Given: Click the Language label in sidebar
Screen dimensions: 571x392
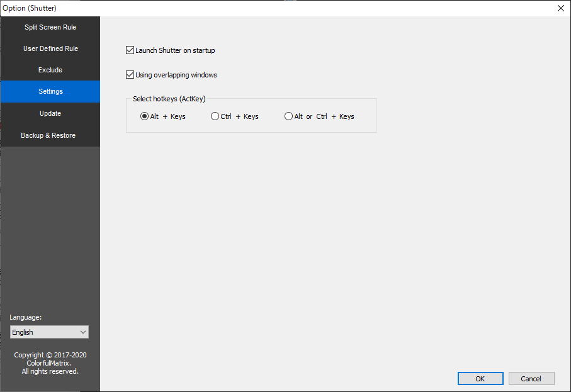Looking at the screenshot, I should point(26,317).
